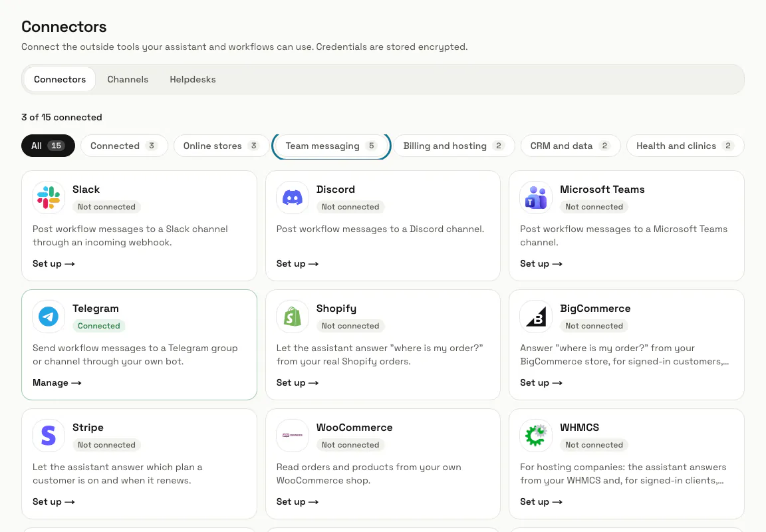The height and width of the screenshot is (532, 766).
Task: Filter by Online stores category
Action: pyautogui.click(x=221, y=146)
